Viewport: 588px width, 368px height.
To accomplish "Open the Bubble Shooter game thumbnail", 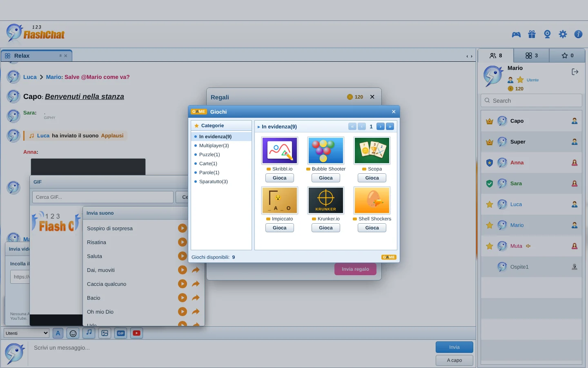I will [x=326, y=150].
